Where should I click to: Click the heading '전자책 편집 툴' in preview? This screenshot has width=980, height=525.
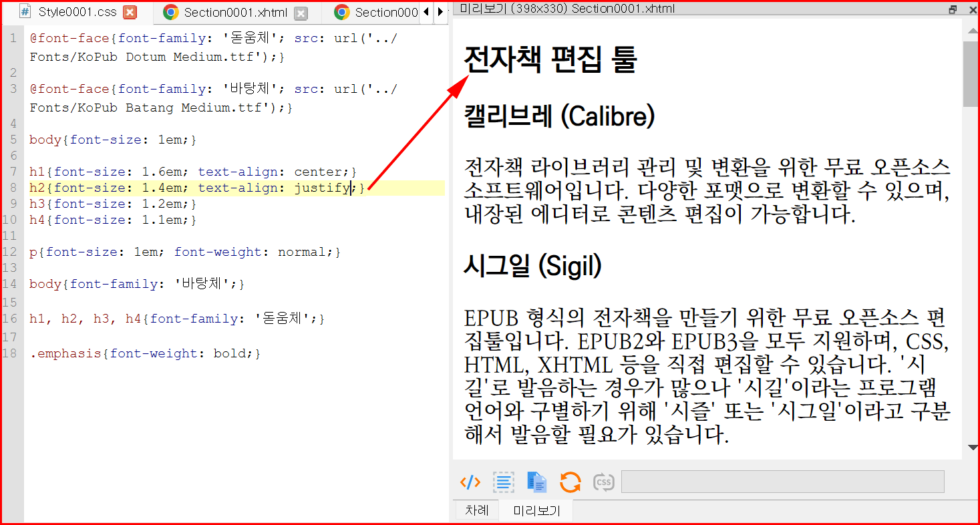pos(550,59)
